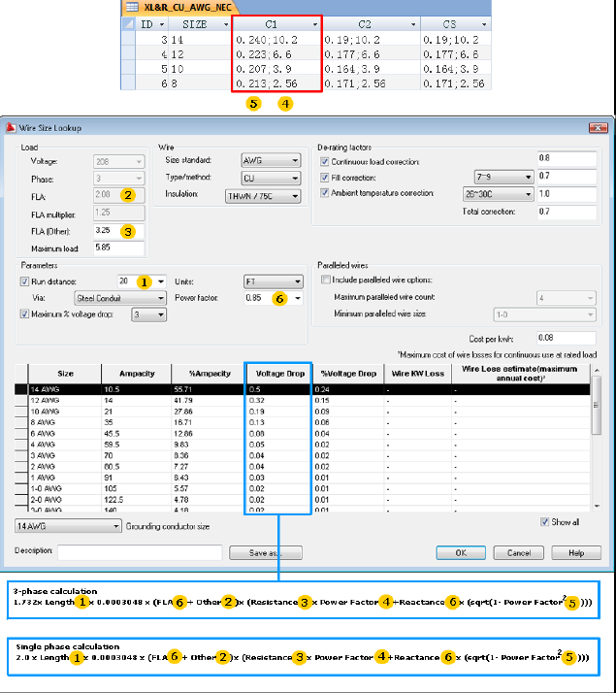Open the Insulation THWN / 75C dropdown
The height and width of the screenshot is (693, 616).
(263, 196)
